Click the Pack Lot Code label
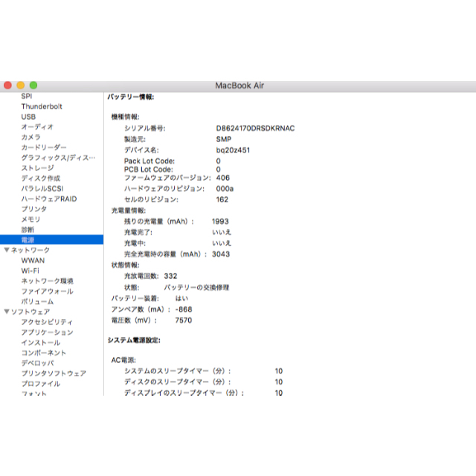This screenshot has width=476, height=476. tap(149, 161)
